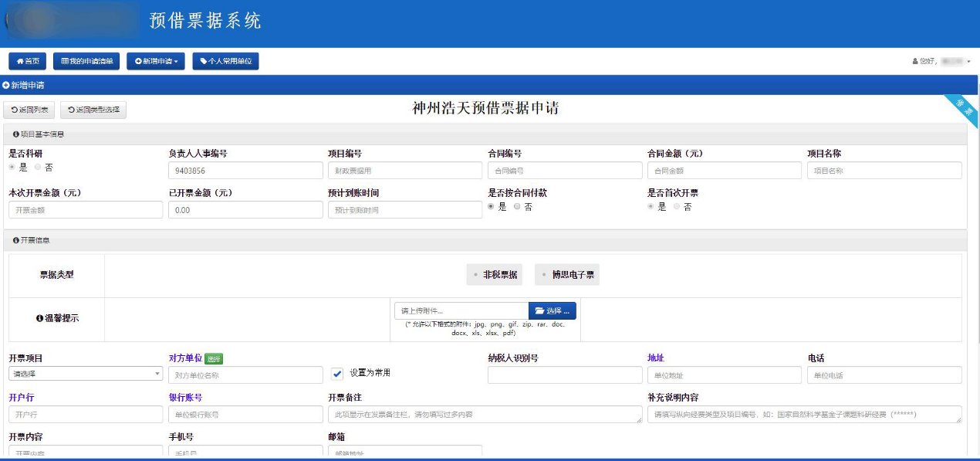980x461 pixels.
Task: Click the 项目名称 input field
Action: pyautogui.click(x=884, y=171)
